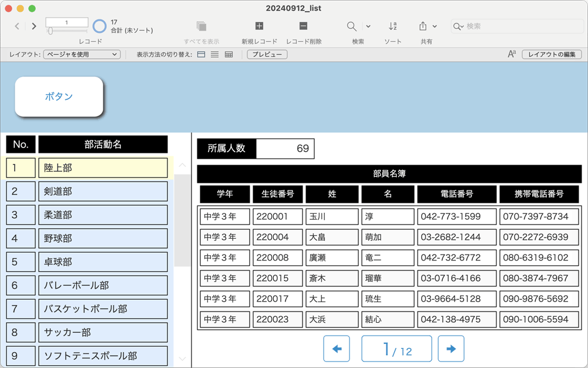Click the club list scrollbar thumb
The width and height of the screenshot is (588, 368).
click(x=182, y=220)
